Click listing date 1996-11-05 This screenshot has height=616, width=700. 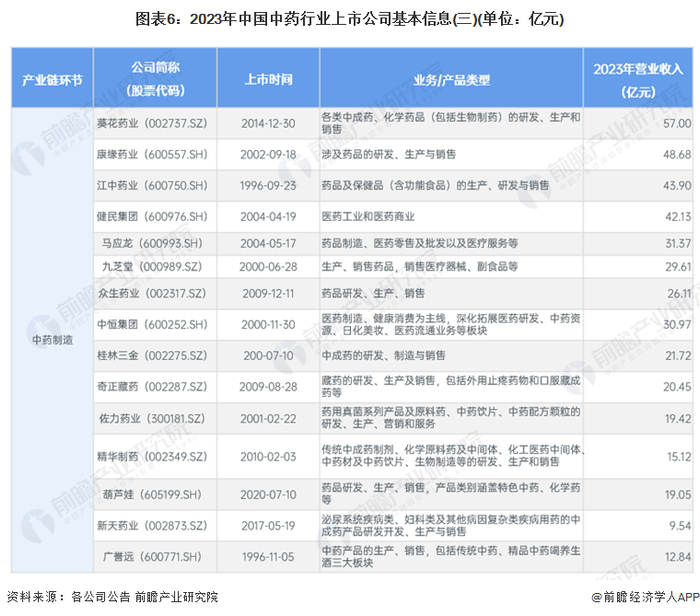tap(268, 557)
